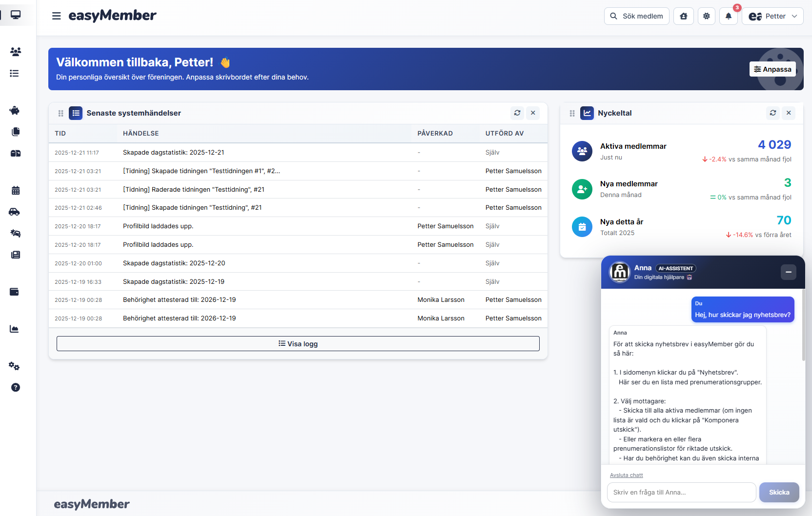
Task: Open the members icon in sidebar
Action: pyautogui.click(x=15, y=51)
